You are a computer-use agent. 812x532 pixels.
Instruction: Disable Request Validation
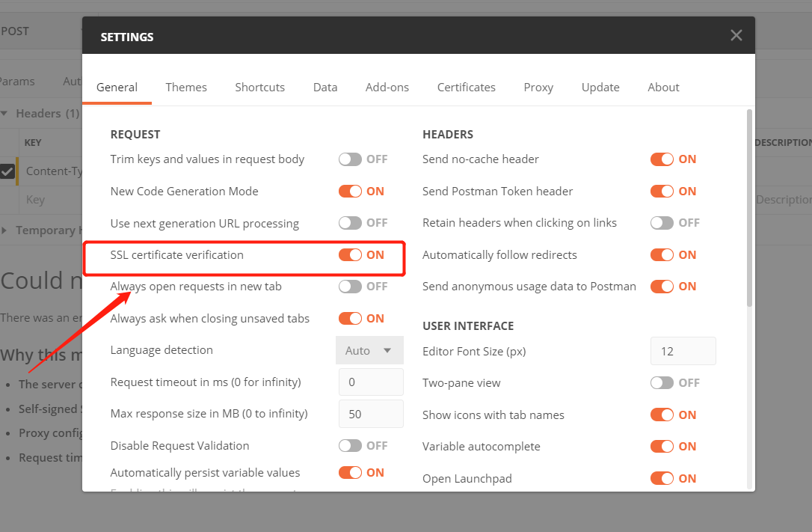click(351, 445)
